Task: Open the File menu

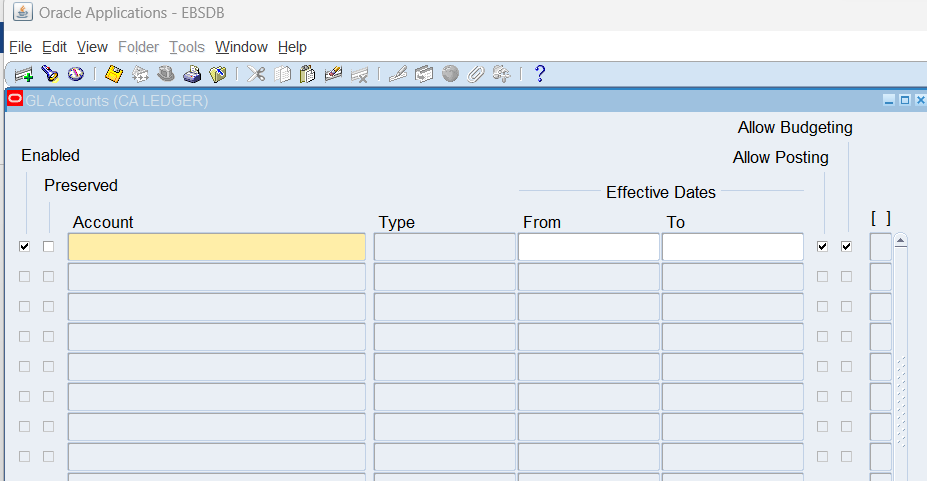Action: (x=21, y=47)
